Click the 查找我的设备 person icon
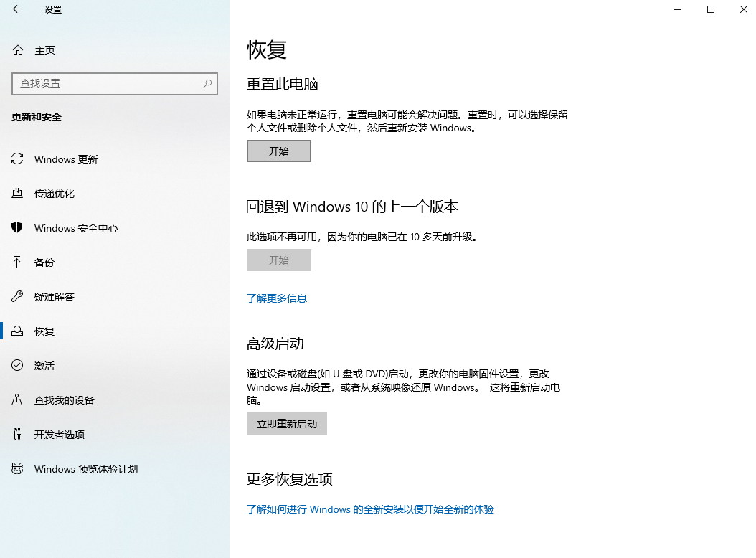This screenshot has height=558, width=756. [17, 399]
